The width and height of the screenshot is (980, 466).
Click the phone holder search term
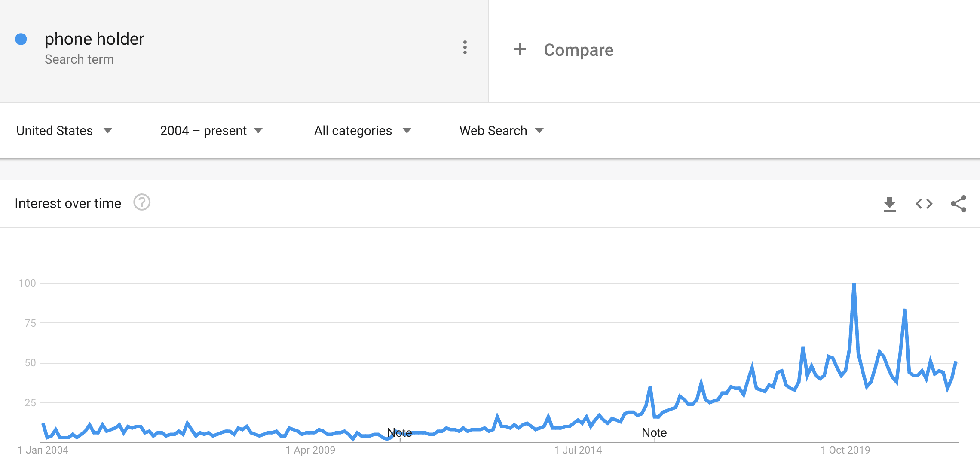(x=95, y=39)
